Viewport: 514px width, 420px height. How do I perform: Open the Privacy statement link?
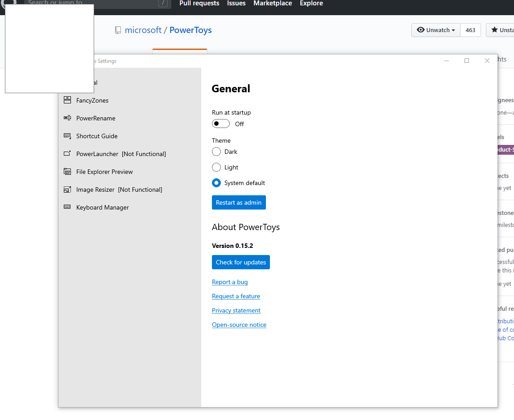click(x=236, y=310)
